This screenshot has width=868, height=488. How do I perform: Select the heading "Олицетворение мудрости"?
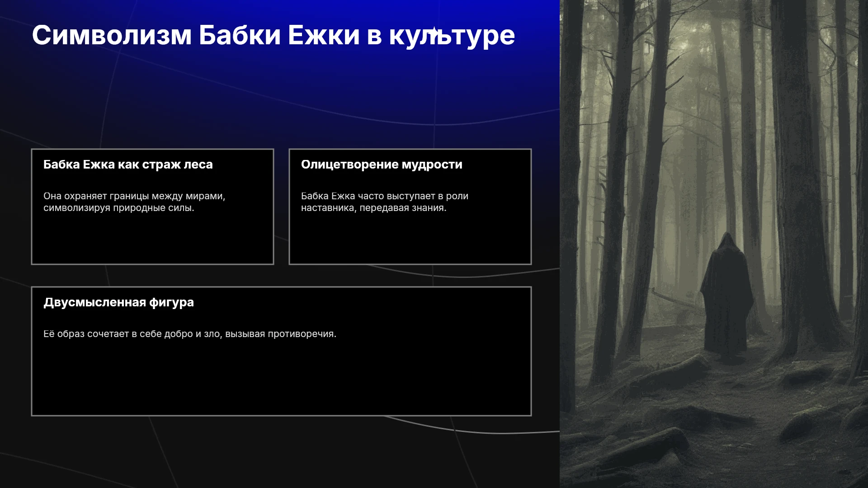tap(382, 164)
